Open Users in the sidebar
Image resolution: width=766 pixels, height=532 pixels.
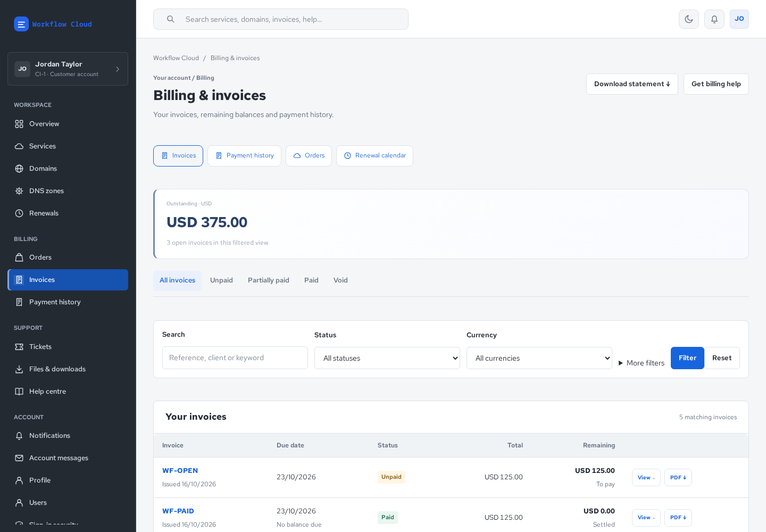(x=68, y=503)
